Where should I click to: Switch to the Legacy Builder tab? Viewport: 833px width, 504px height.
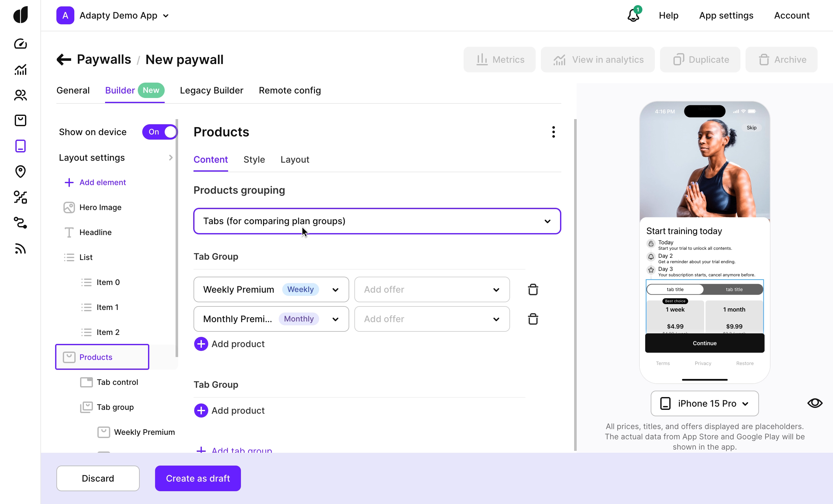[x=211, y=90]
